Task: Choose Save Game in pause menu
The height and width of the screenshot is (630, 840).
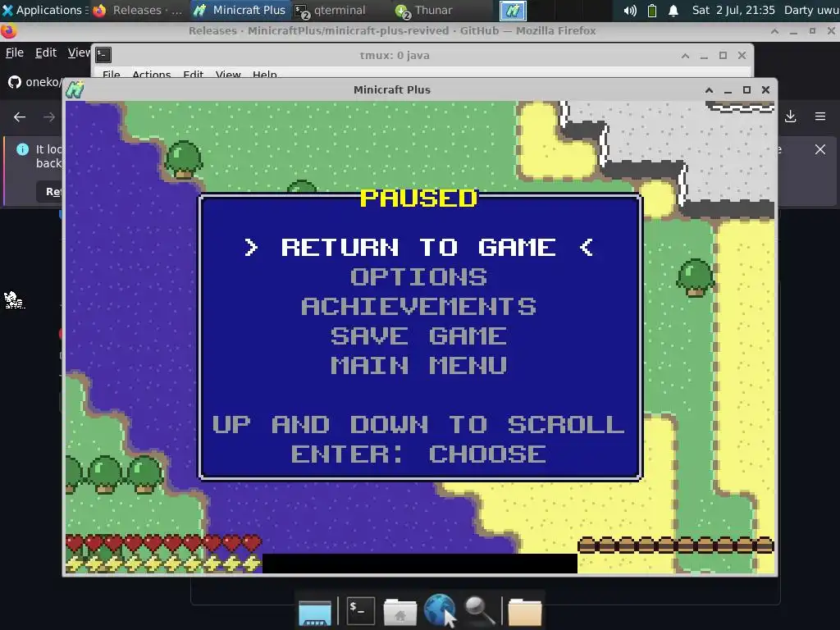Action: click(x=418, y=336)
